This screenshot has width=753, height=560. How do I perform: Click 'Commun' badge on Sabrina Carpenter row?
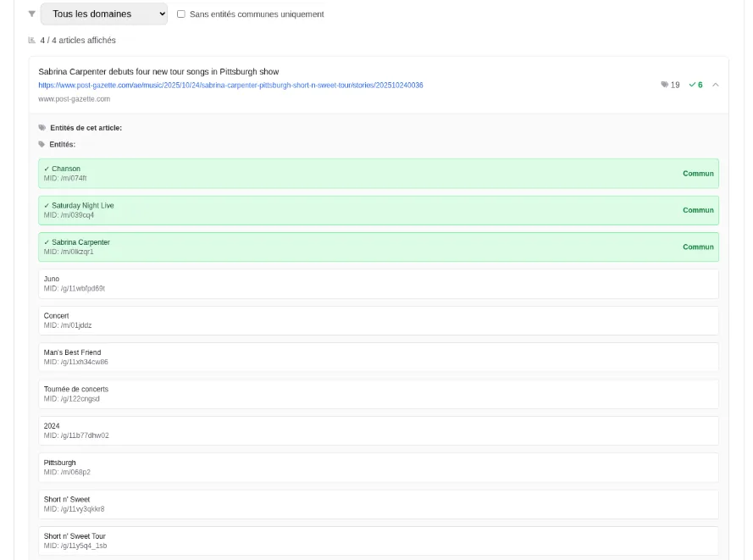click(698, 247)
